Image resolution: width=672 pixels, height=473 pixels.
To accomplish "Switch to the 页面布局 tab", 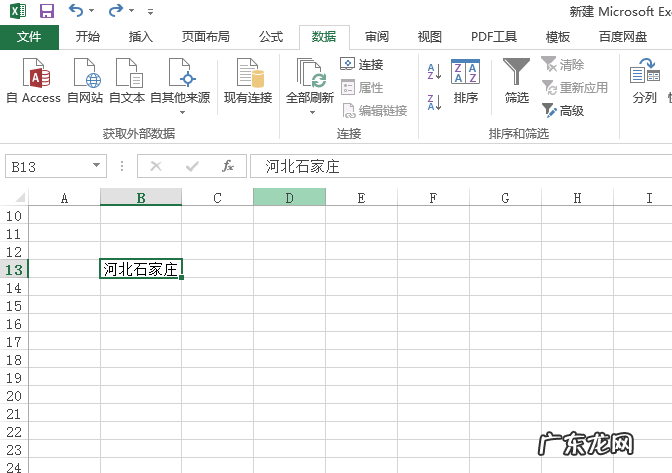I will 205,37.
